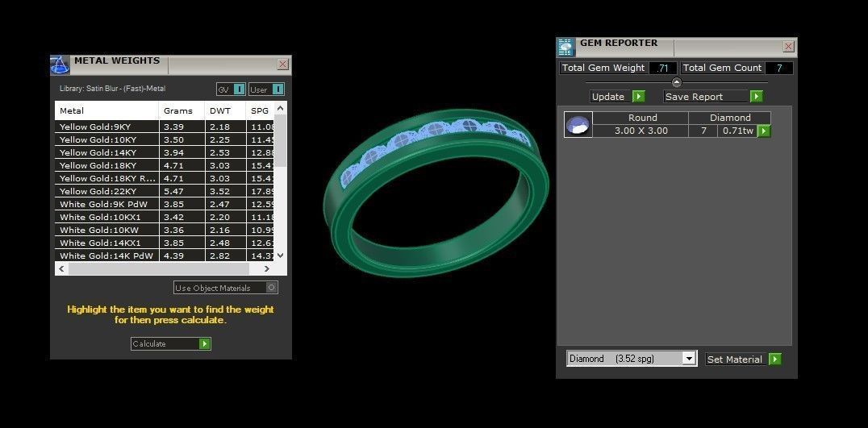The width and height of the screenshot is (868, 428).
Task: Select the Yellow Gold:18KY R... row
Action: [x=165, y=178]
